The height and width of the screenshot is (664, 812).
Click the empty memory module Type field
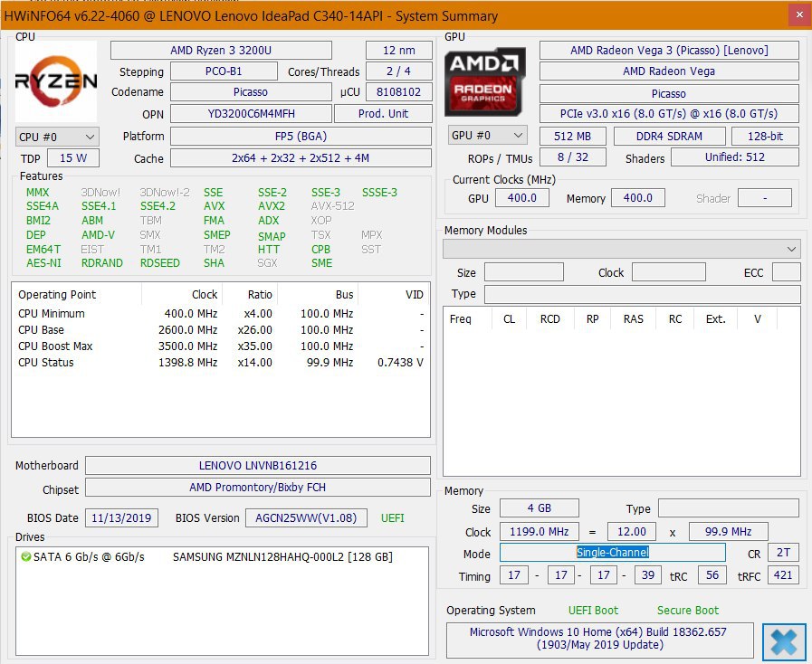tap(643, 294)
